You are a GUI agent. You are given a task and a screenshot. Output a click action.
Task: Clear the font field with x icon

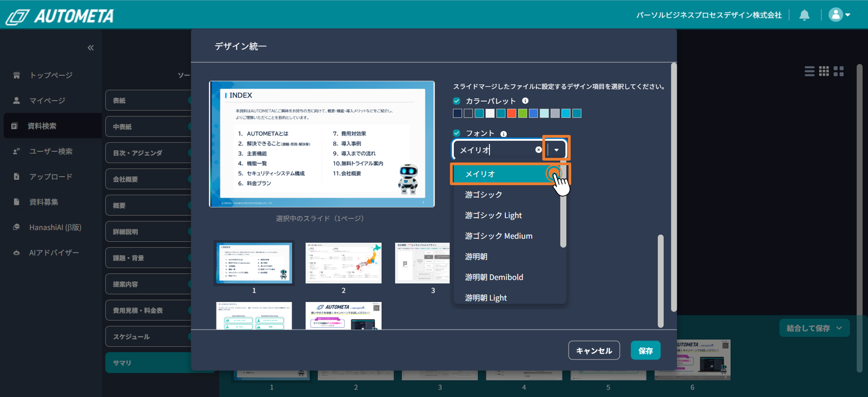pos(539,150)
